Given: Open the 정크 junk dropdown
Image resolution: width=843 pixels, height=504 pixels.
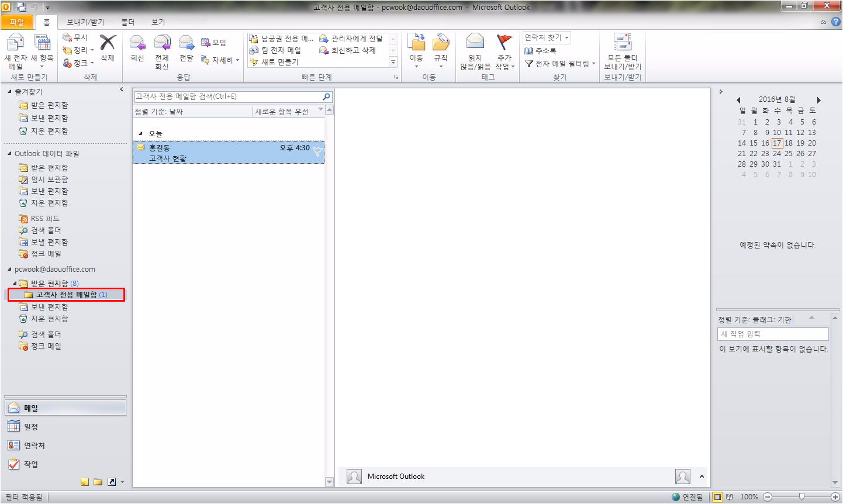Looking at the screenshot, I should point(78,63).
